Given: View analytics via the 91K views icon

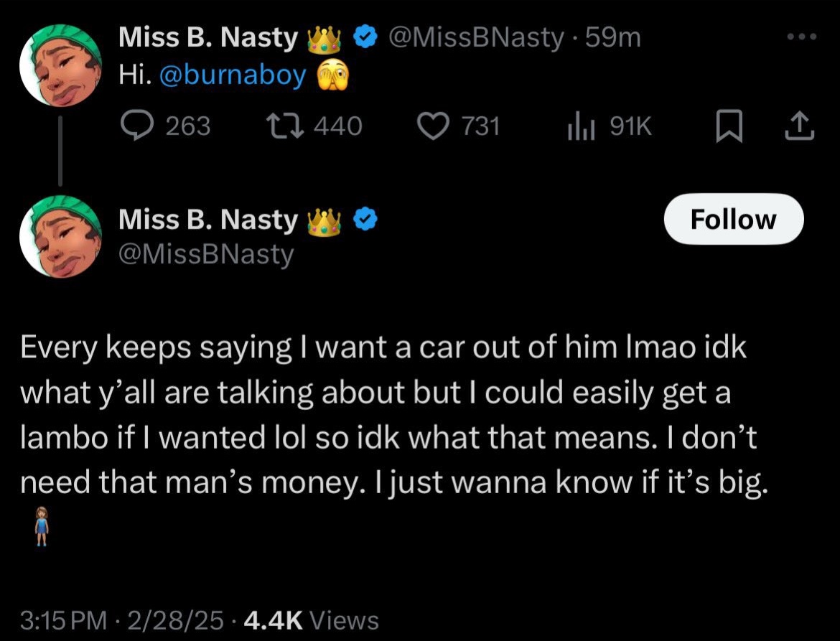Looking at the screenshot, I should [582, 126].
